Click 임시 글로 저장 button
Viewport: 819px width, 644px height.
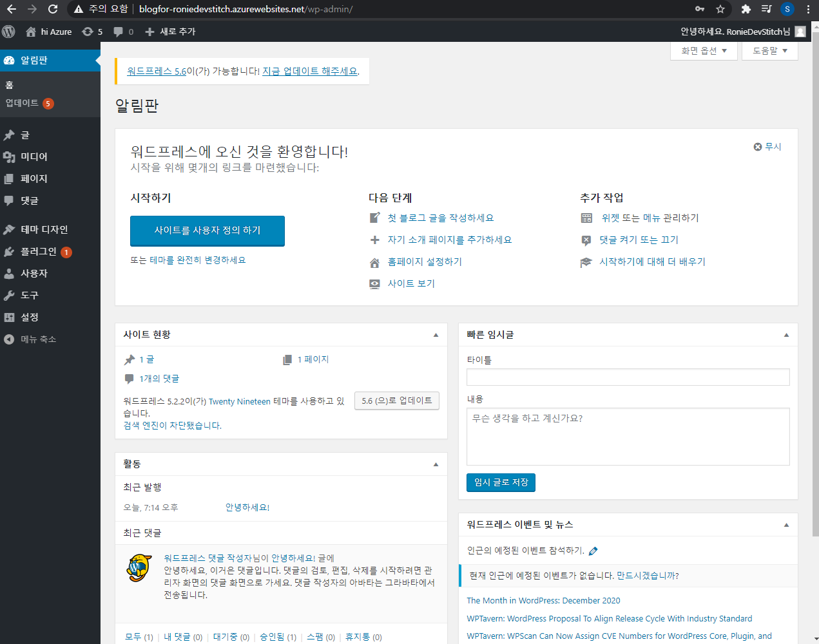[x=501, y=482]
